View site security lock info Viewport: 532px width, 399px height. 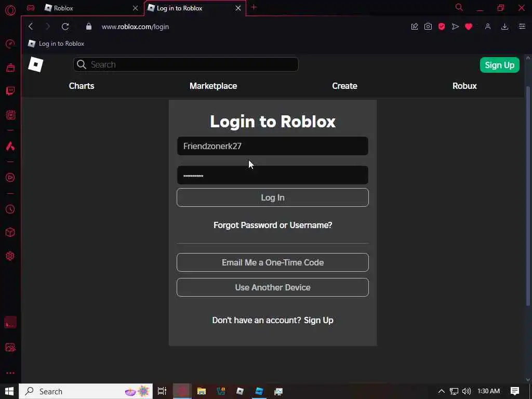click(88, 26)
